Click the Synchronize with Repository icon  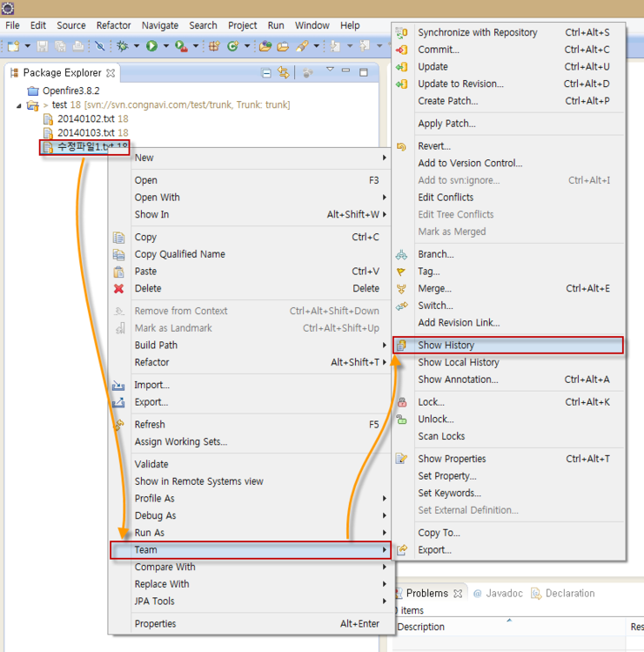(x=401, y=33)
